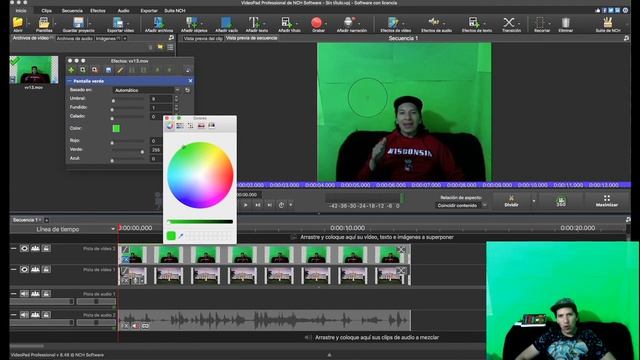The height and width of the screenshot is (360, 640).
Task: Click the thumbs-up like icon in the top-right corner
Action: [598, 10]
